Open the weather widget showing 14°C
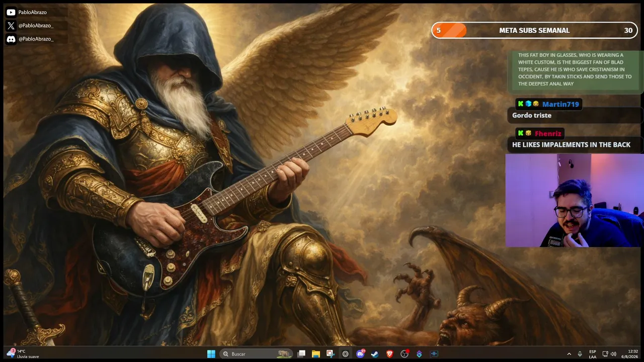 (22, 354)
